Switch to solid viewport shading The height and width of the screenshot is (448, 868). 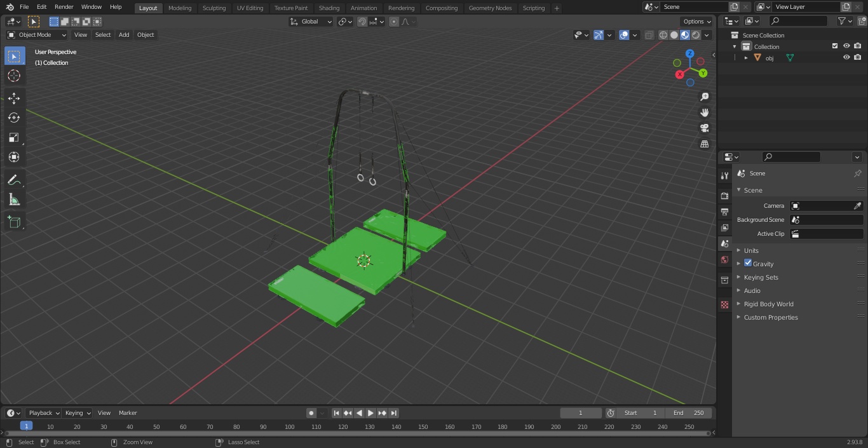point(674,35)
